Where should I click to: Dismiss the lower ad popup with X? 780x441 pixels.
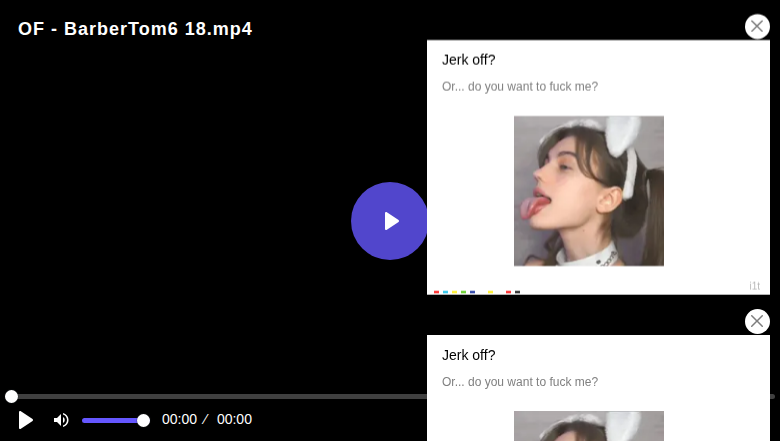757,321
